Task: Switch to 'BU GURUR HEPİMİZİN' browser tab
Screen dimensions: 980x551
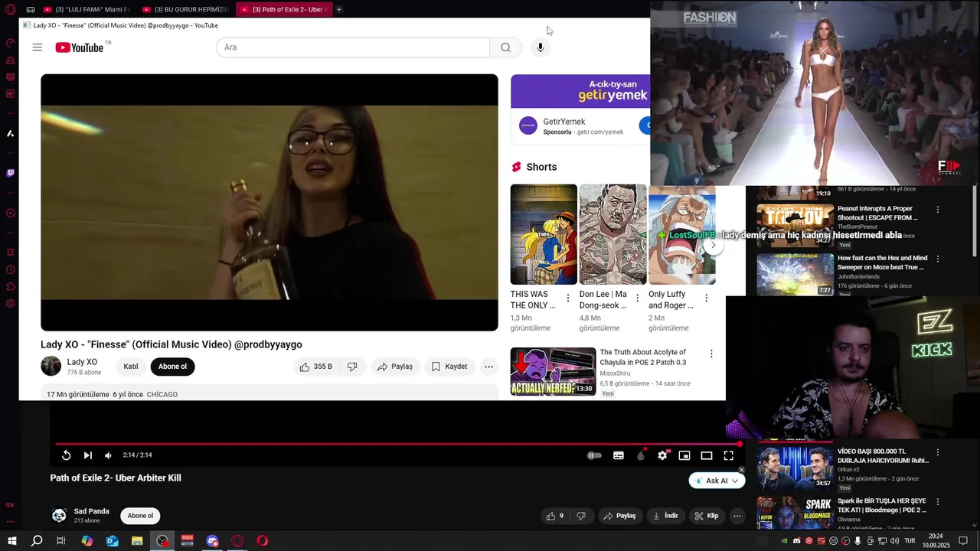Action: click(x=185, y=9)
